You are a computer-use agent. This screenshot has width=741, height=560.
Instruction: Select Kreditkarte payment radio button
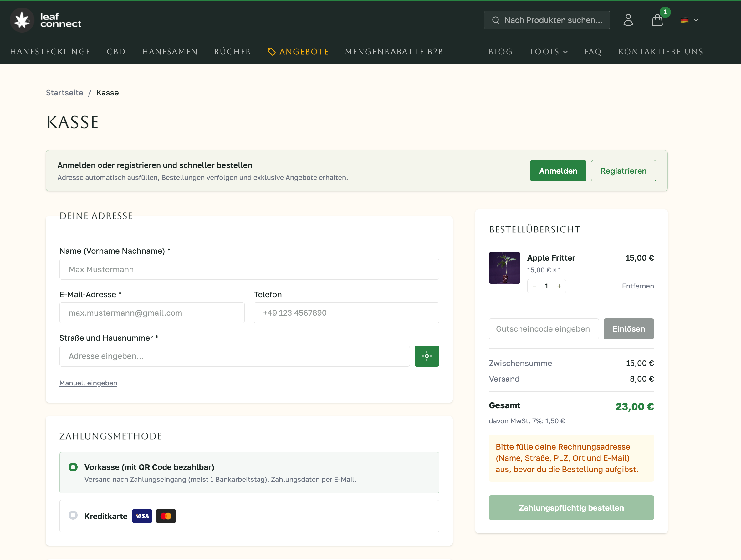click(73, 515)
